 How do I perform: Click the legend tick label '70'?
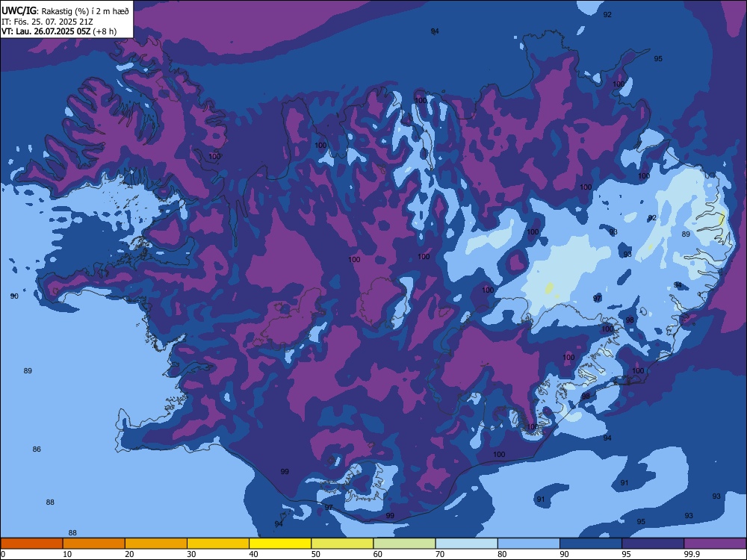pyautogui.click(x=440, y=554)
